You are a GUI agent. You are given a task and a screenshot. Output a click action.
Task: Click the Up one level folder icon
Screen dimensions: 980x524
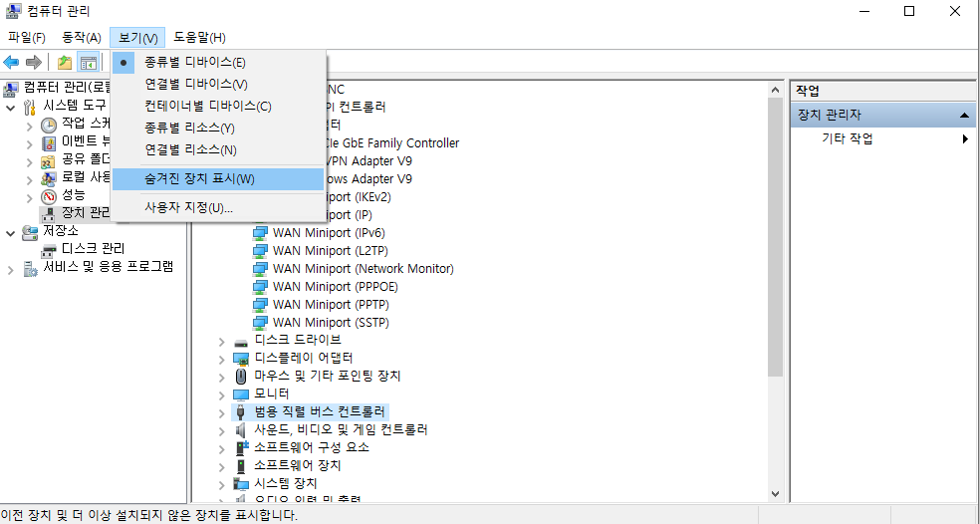(65, 63)
